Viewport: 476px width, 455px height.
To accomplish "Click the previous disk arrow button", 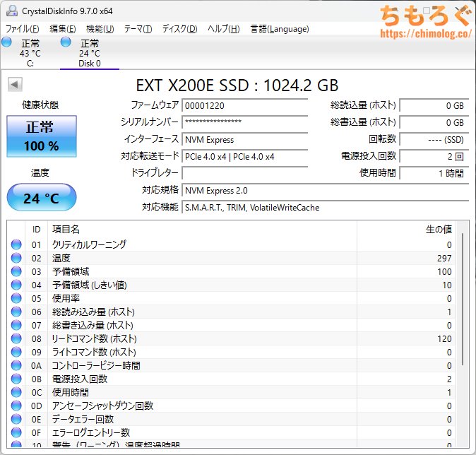I will pos(15,84).
